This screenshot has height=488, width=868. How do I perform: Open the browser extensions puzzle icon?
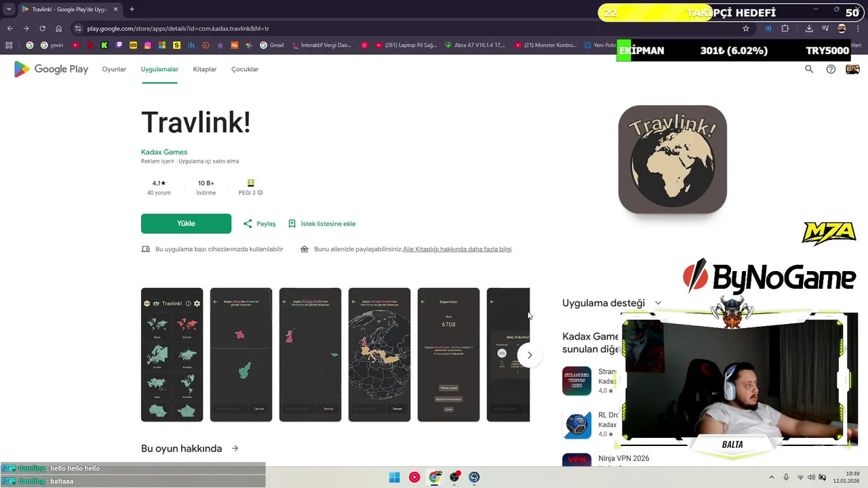[785, 28]
